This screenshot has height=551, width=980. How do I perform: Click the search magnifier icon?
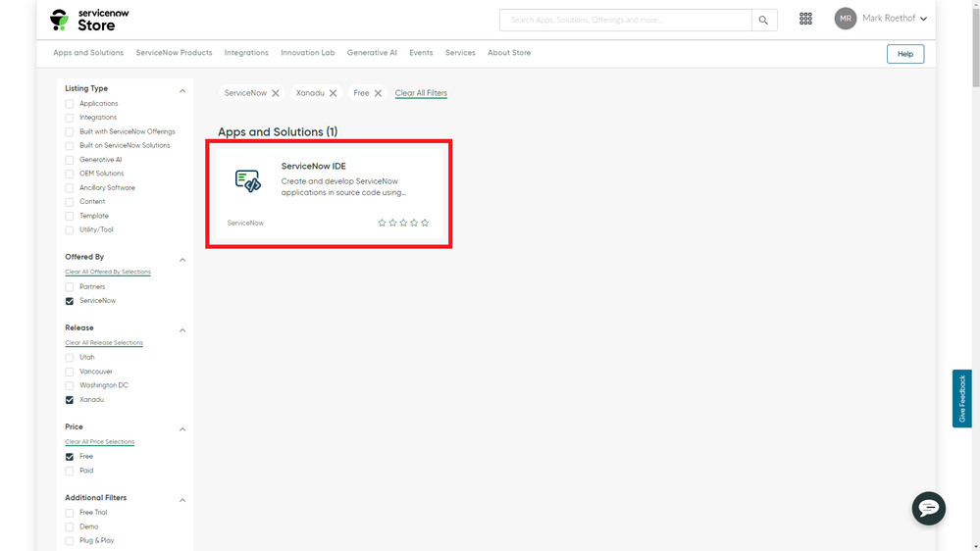click(764, 20)
